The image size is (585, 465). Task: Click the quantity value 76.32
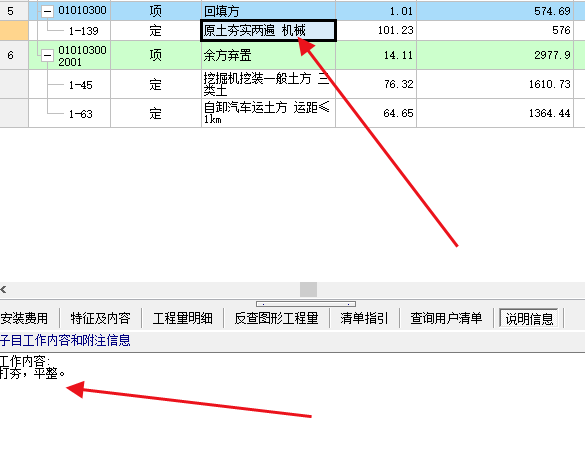[398, 84]
